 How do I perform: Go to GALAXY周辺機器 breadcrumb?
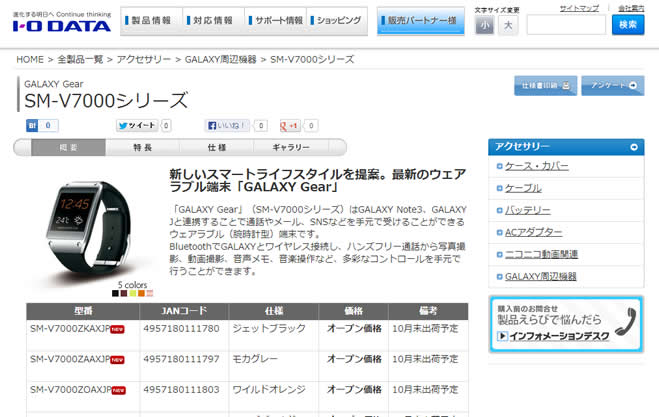click(221, 60)
